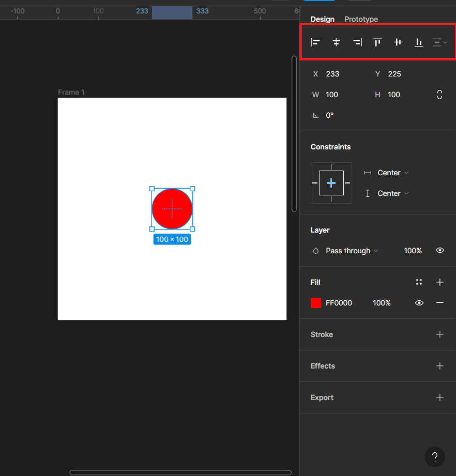Click the X position field showing 233
Screen dimensions: 456x476
[332, 74]
